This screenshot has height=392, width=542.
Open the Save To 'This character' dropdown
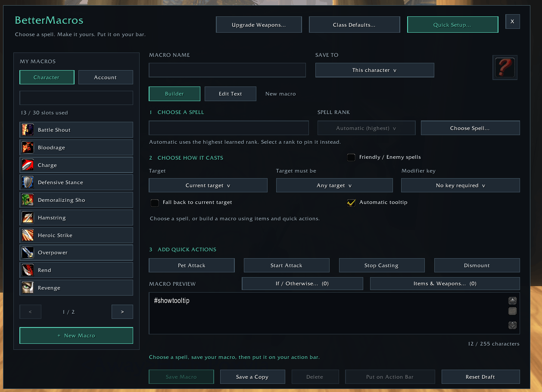click(374, 70)
